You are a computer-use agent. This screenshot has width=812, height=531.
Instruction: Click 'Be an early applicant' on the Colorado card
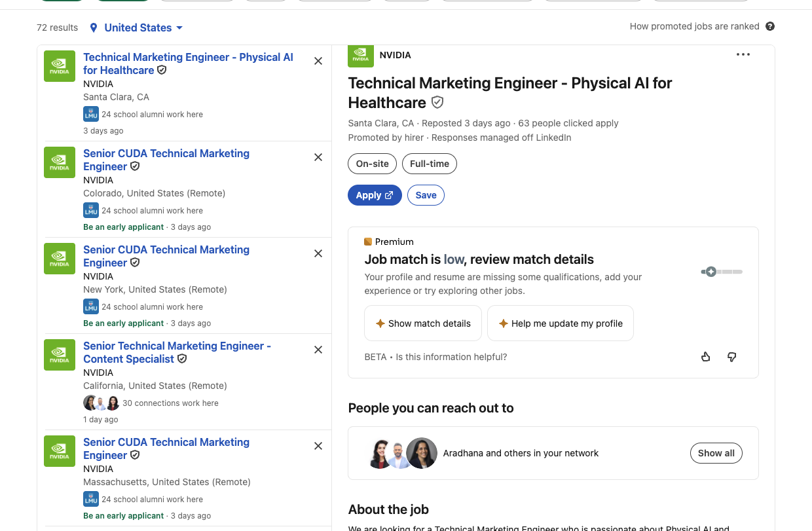[x=124, y=227]
